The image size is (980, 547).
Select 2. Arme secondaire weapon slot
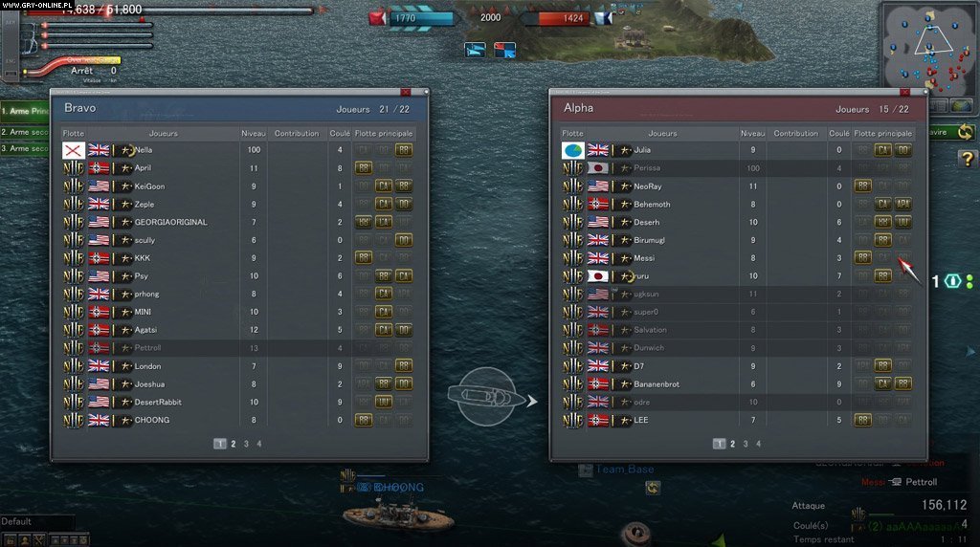tap(25, 132)
